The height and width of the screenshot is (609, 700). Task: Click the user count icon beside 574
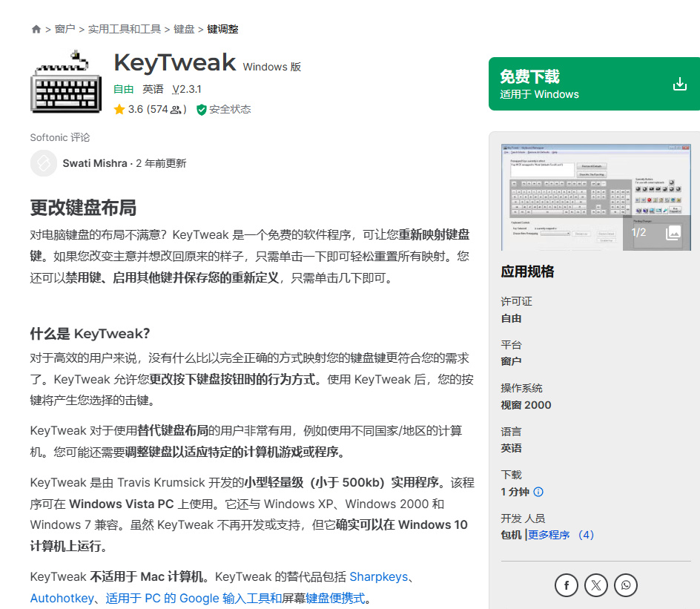176,110
